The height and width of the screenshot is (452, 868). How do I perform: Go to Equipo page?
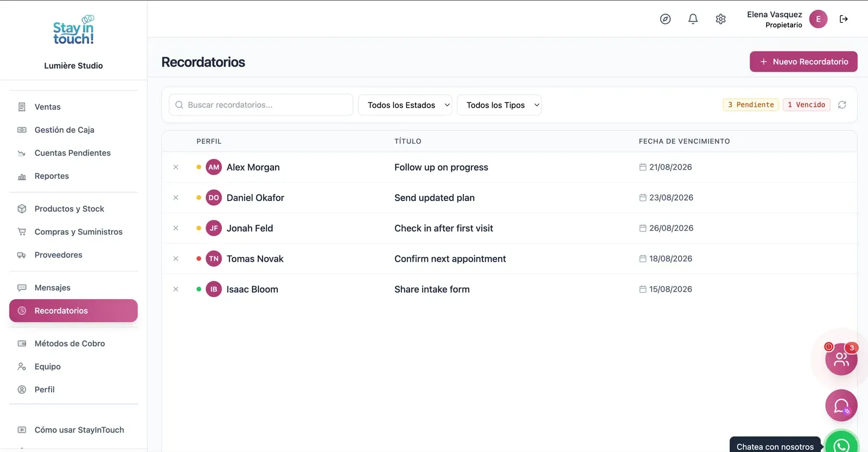click(73, 366)
